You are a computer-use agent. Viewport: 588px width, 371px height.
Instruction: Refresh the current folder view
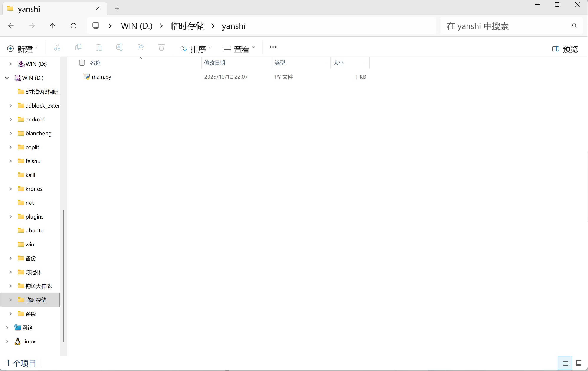coord(74,26)
